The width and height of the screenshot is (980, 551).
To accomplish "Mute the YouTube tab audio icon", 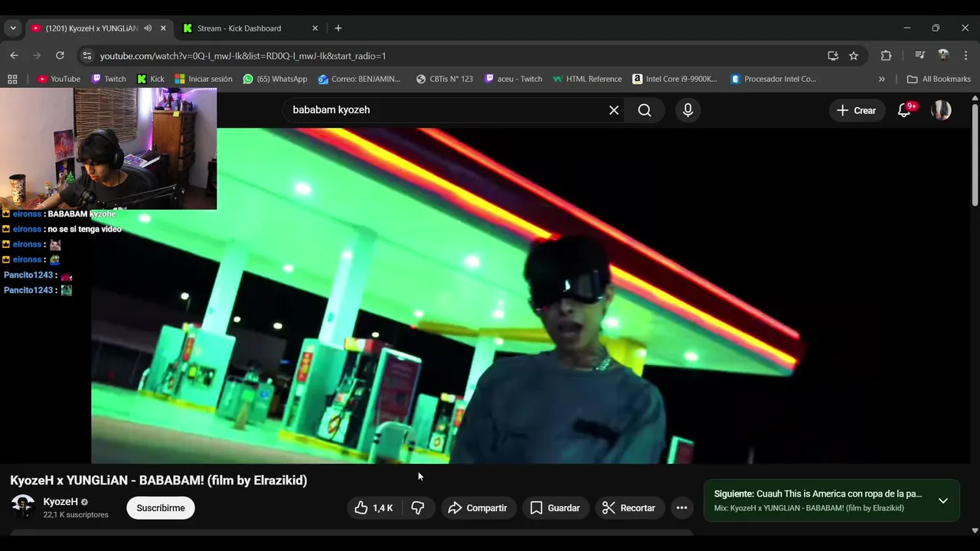I will tap(148, 28).
